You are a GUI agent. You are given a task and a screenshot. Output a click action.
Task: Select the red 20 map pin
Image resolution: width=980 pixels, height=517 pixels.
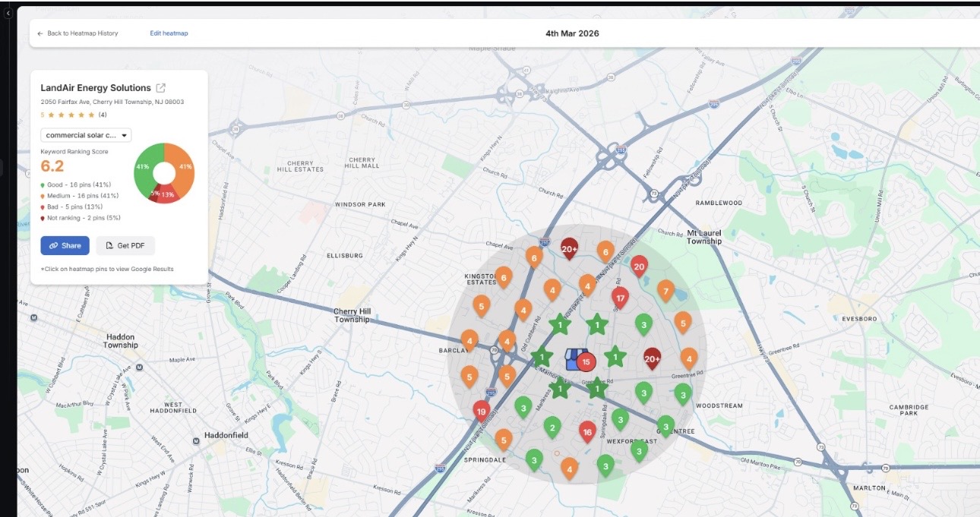(639, 267)
